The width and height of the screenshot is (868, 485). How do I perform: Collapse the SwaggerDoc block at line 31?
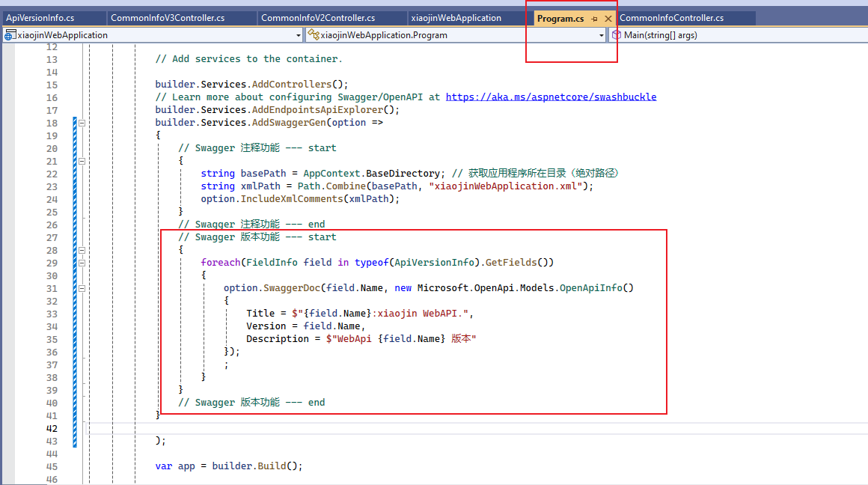tap(82, 288)
